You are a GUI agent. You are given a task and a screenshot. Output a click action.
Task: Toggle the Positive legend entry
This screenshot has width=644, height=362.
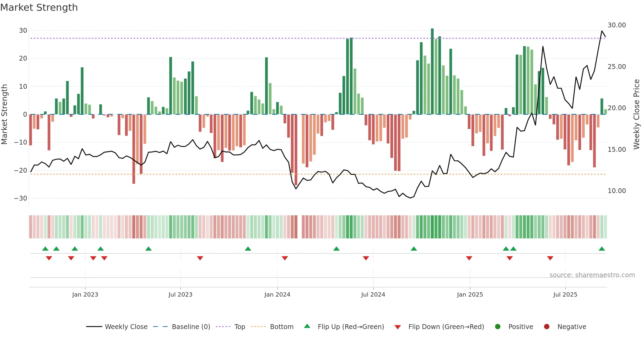514,327
